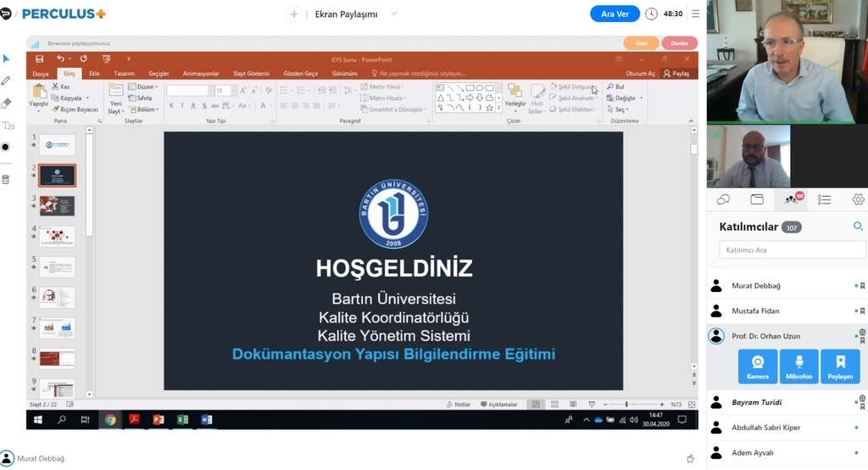Pick the eraser tool in sidebar
Screen dimensions: 868x470
tap(6, 103)
